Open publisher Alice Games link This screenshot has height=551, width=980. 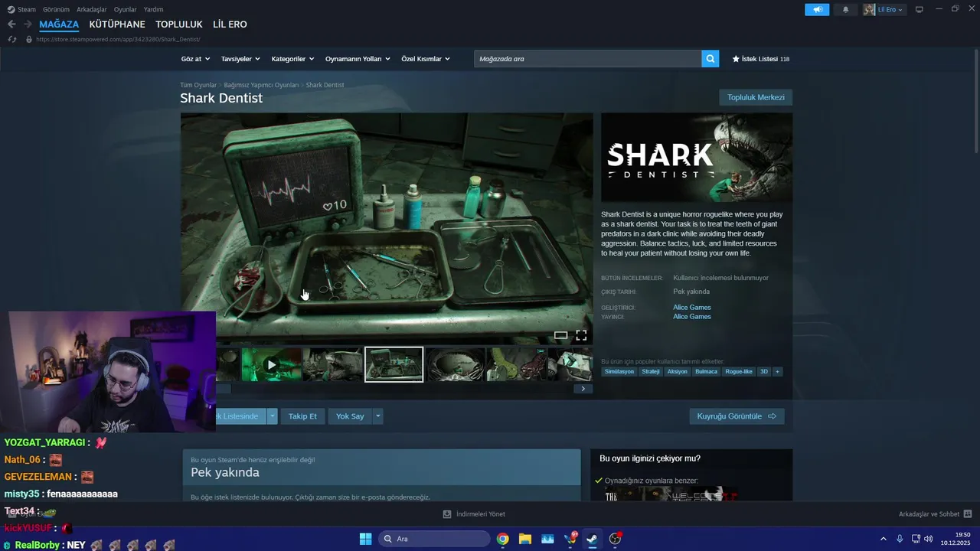point(692,317)
